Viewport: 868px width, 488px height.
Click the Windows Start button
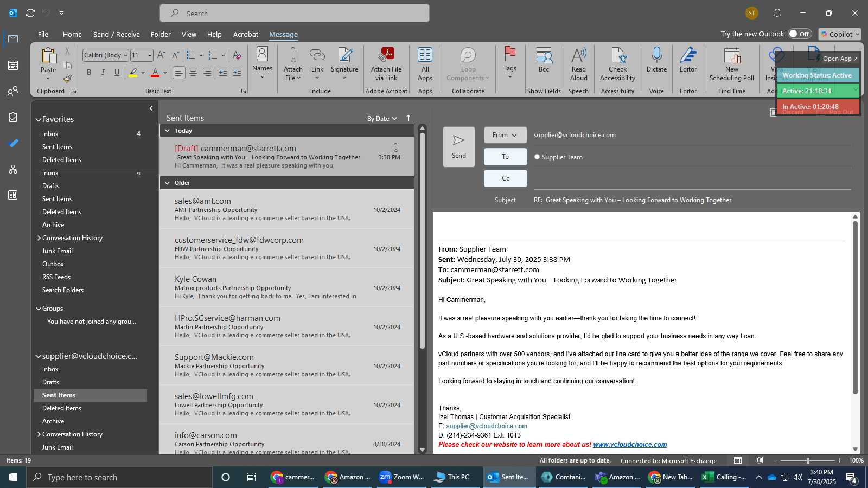pos(13,477)
